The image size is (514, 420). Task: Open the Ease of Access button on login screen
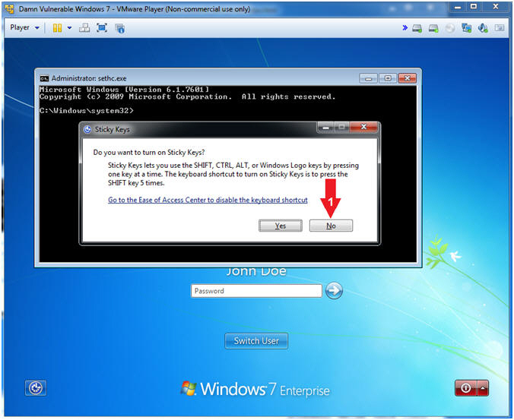click(x=36, y=388)
